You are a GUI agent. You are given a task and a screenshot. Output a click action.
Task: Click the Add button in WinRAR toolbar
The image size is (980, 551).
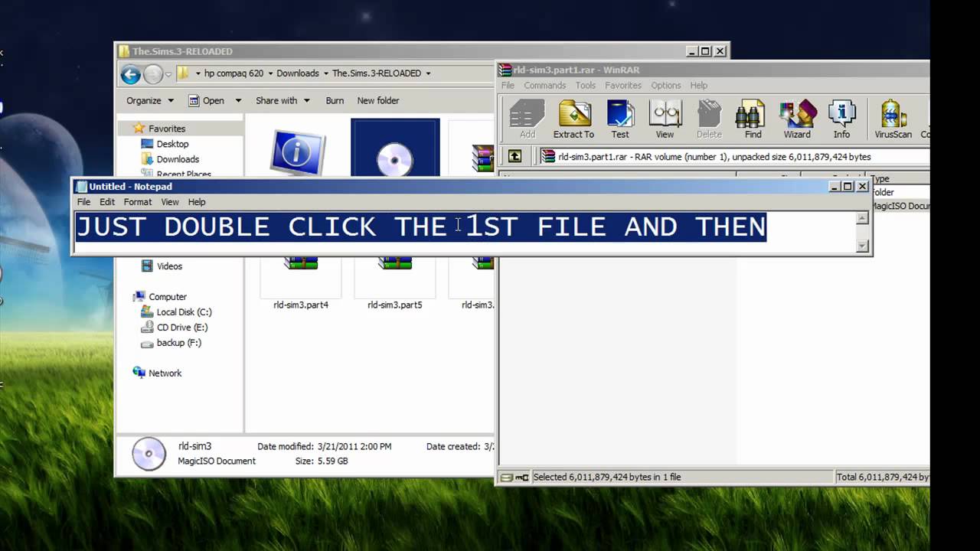[x=527, y=119]
